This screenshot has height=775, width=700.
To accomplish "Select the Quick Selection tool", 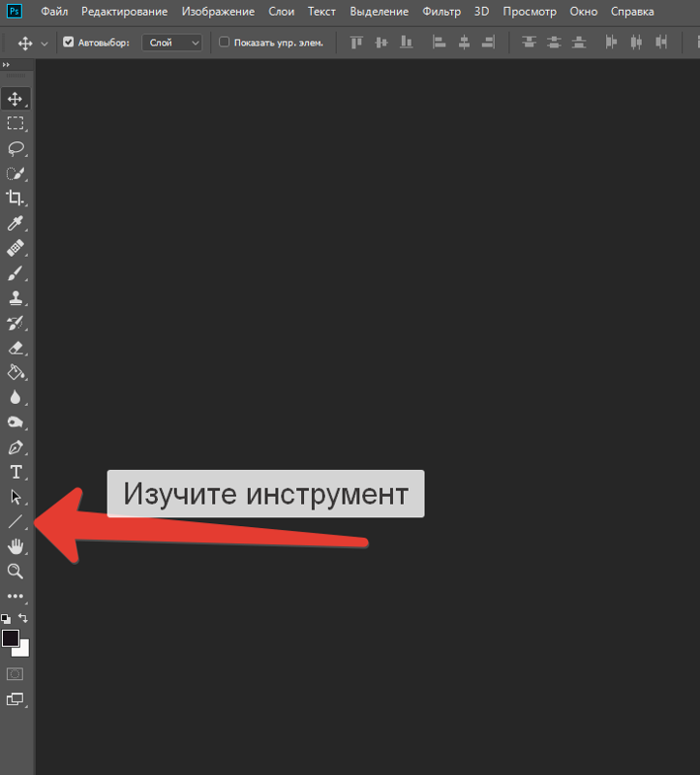I will pyautogui.click(x=15, y=173).
